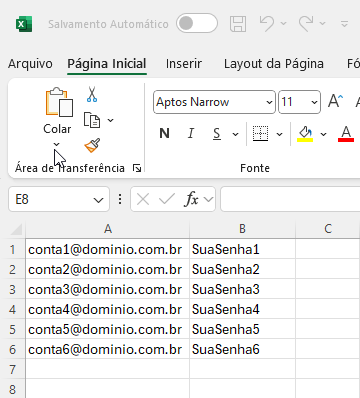Click the Cut scissors icon
The height and width of the screenshot is (398, 360).
pyautogui.click(x=92, y=94)
